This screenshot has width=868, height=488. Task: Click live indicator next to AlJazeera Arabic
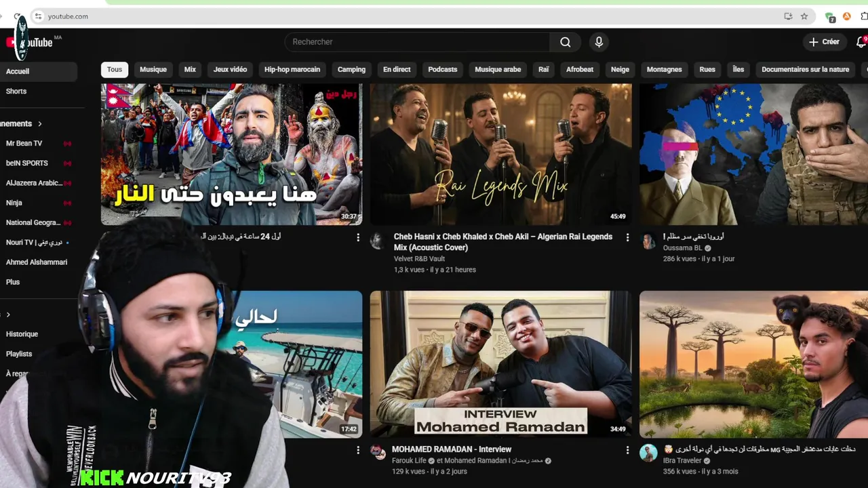[x=67, y=183]
